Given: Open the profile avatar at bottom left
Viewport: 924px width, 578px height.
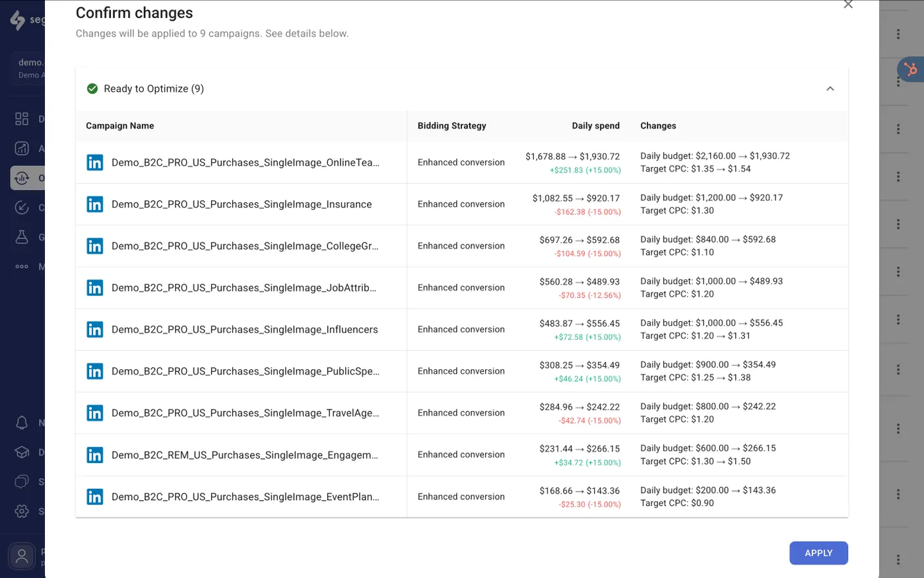Looking at the screenshot, I should coord(20,556).
